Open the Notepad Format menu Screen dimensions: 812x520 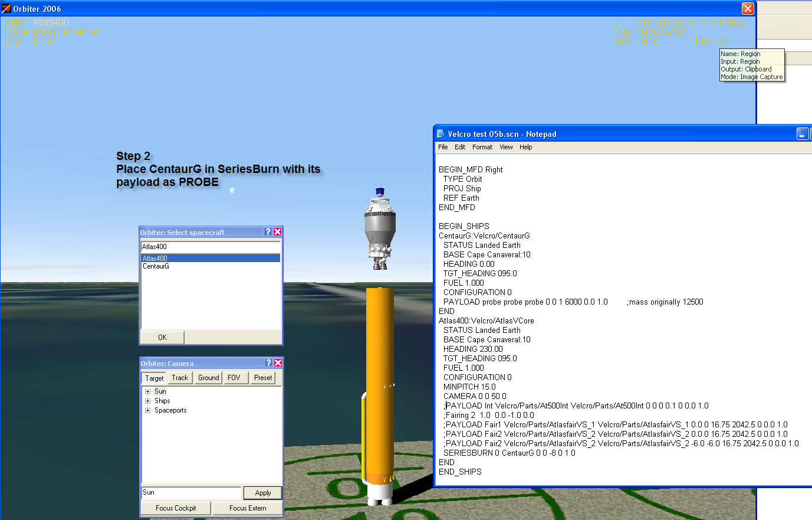pos(482,147)
